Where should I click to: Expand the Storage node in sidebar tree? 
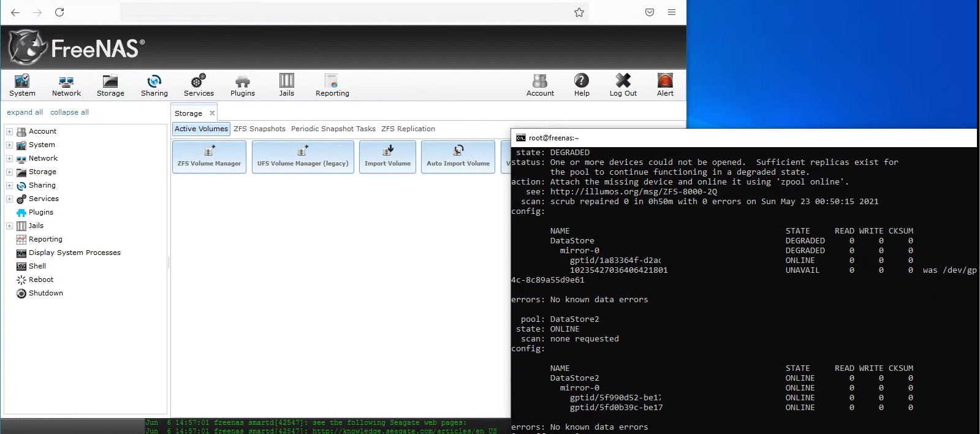click(9, 172)
